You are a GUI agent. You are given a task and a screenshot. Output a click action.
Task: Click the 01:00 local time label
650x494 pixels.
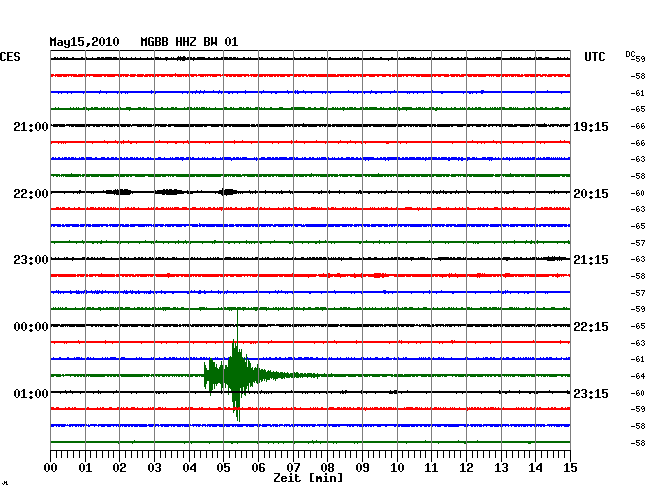click(x=31, y=393)
